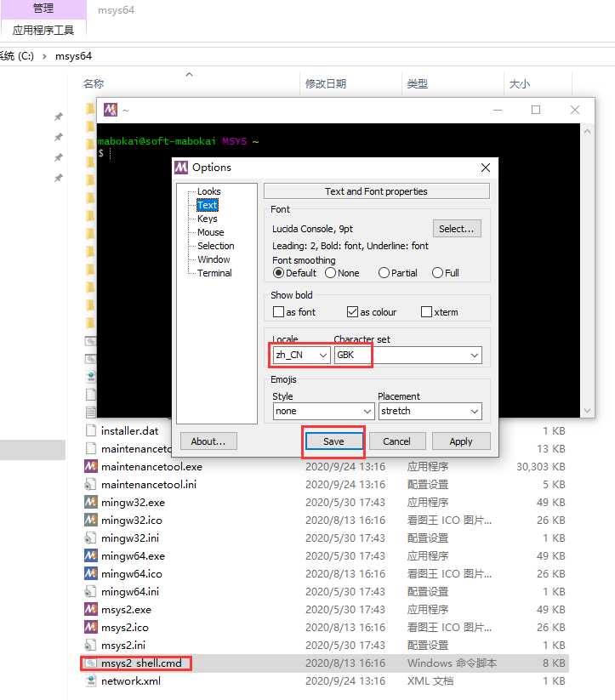
Task: Click the mingw32.exe file icon
Action: [91, 502]
